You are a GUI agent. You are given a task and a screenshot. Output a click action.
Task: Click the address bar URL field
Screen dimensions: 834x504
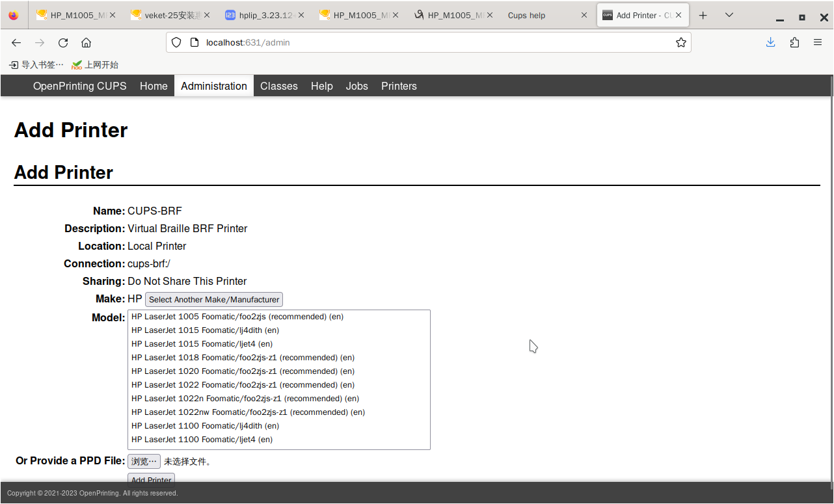pyautogui.click(x=429, y=43)
